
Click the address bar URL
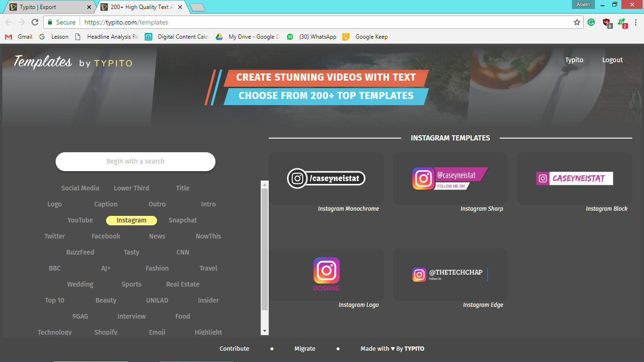[126, 22]
